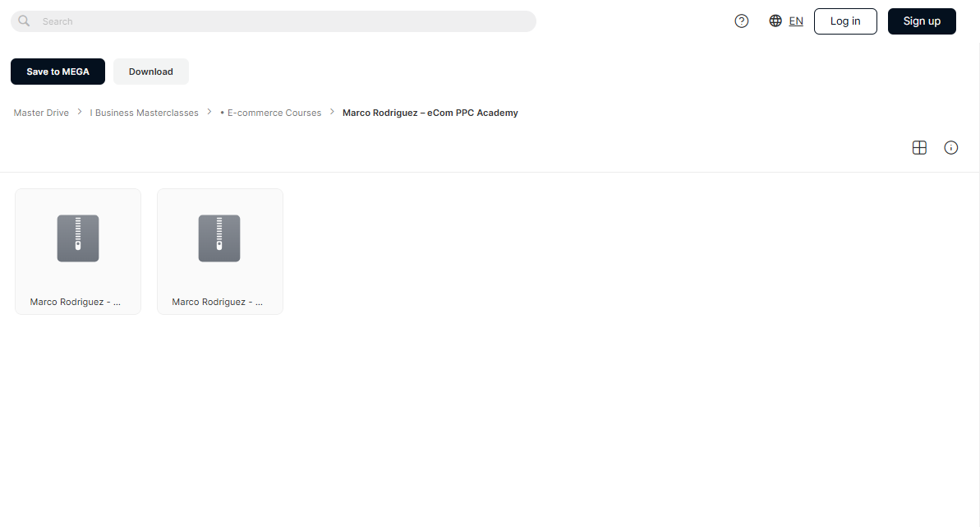Open the EN language selector

(796, 21)
